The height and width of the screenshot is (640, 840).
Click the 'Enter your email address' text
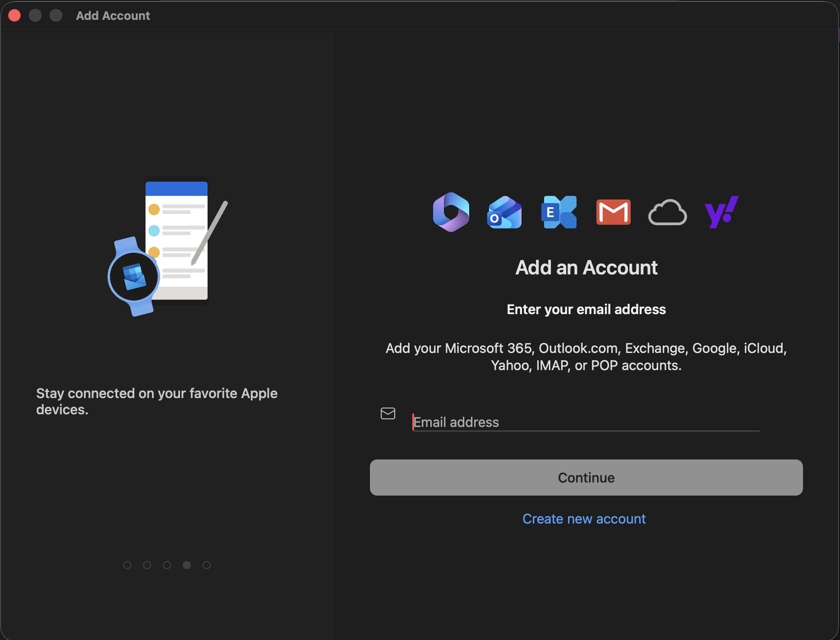point(586,309)
